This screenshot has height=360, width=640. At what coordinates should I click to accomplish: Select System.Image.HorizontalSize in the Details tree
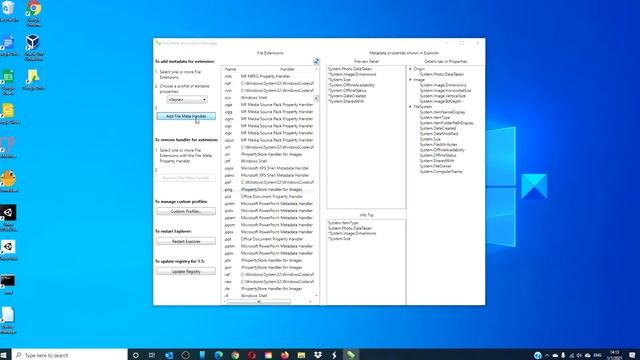445,91
